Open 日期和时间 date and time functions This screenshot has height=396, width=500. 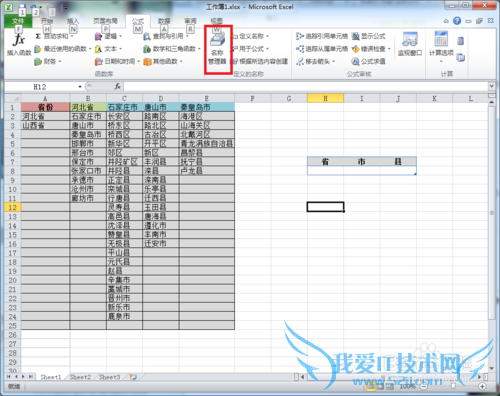117,62
